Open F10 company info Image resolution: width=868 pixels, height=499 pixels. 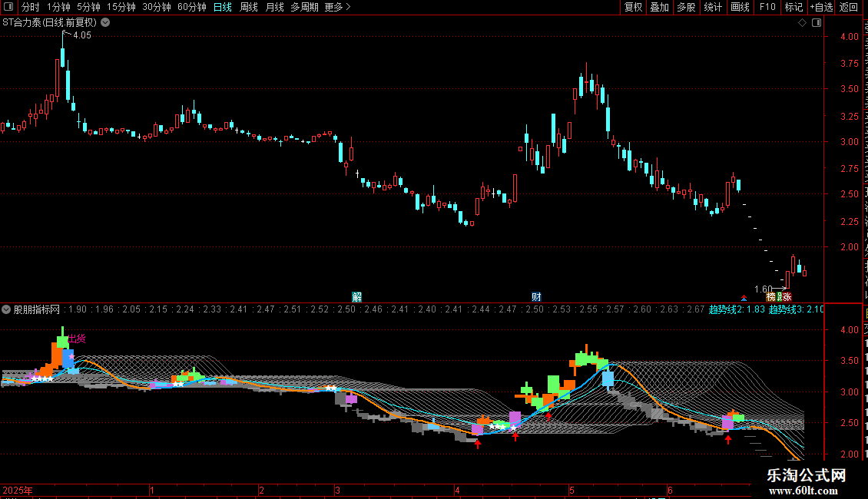pyautogui.click(x=767, y=7)
